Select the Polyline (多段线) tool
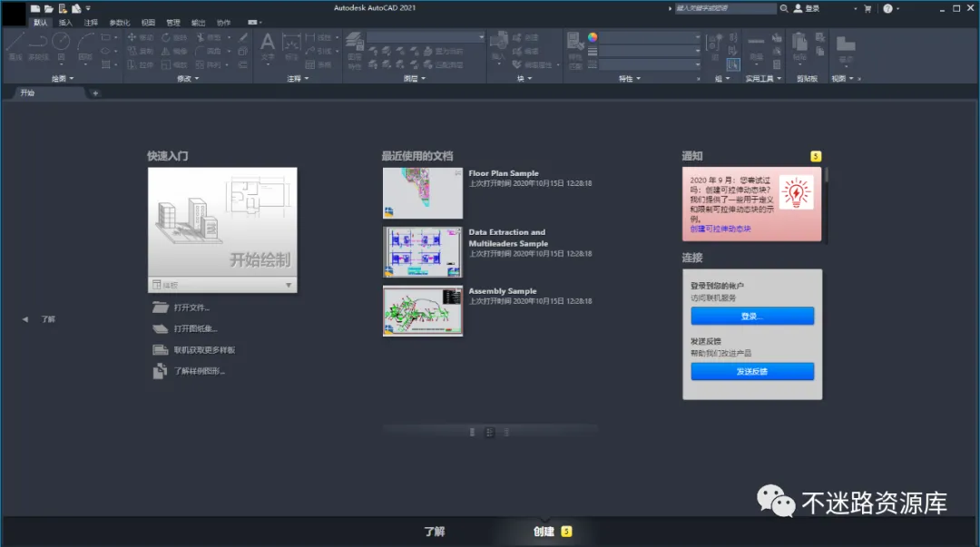The height and width of the screenshot is (547, 980). point(38,46)
